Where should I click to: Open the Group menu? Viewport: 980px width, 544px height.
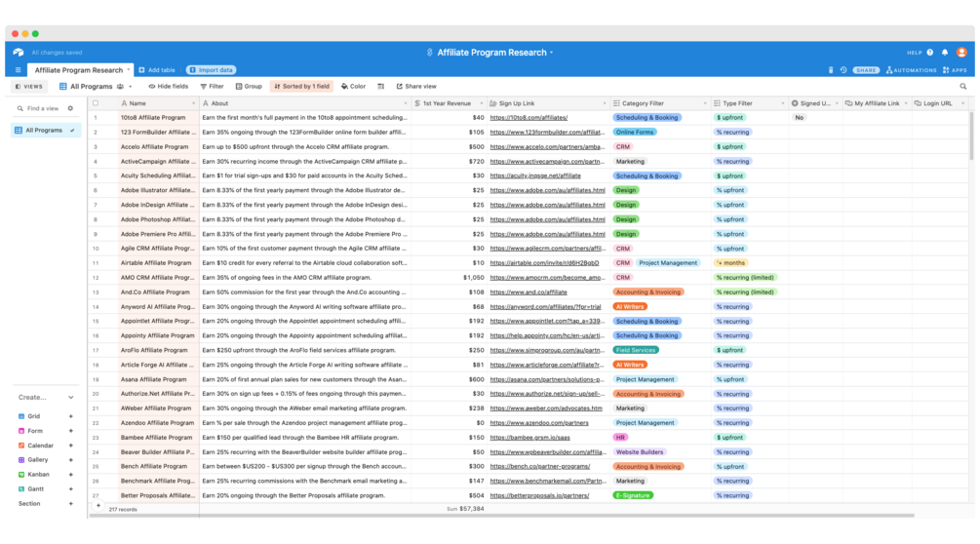coord(249,86)
